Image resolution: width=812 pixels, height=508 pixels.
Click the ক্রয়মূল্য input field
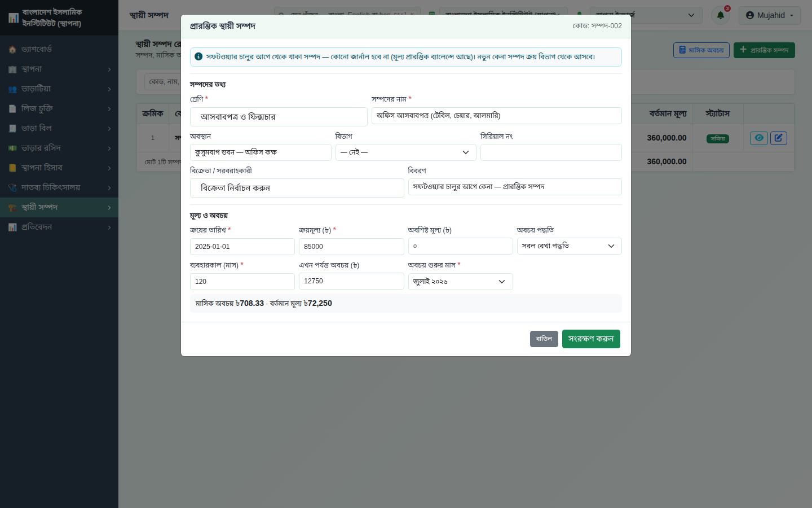point(351,247)
